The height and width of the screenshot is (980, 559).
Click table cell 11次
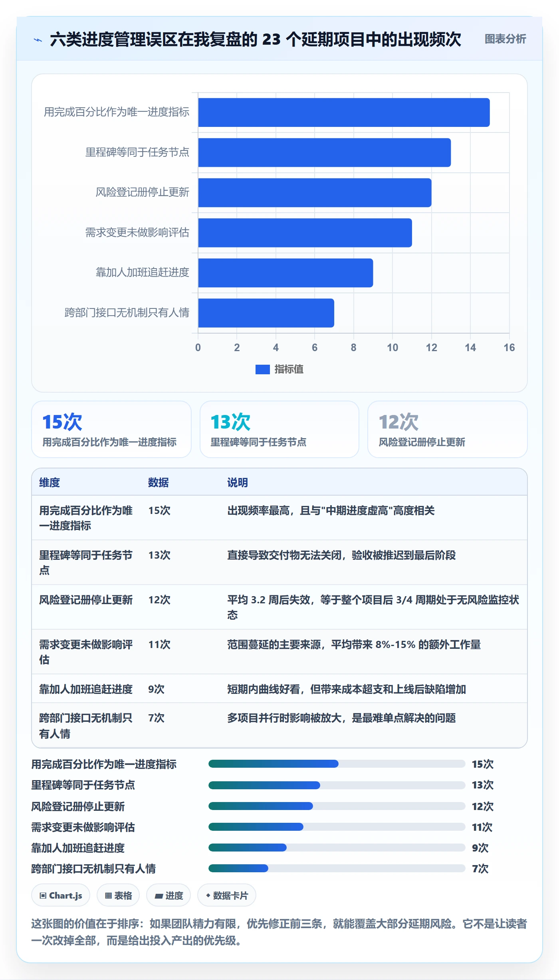[159, 644]
